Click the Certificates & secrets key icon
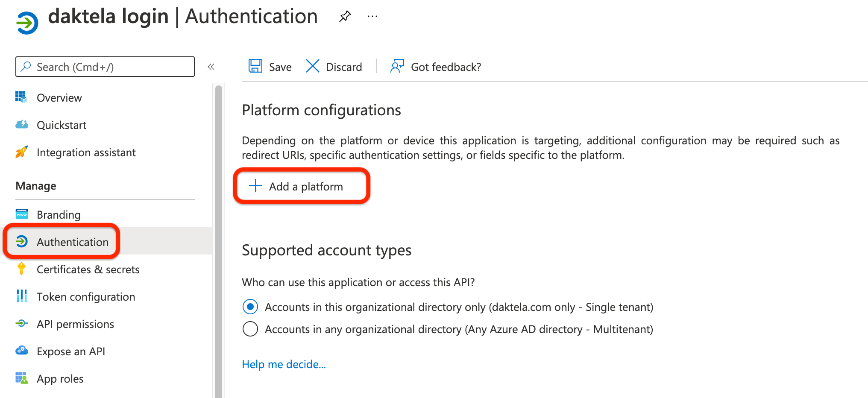The image size is (868, 398). (21, 269)
